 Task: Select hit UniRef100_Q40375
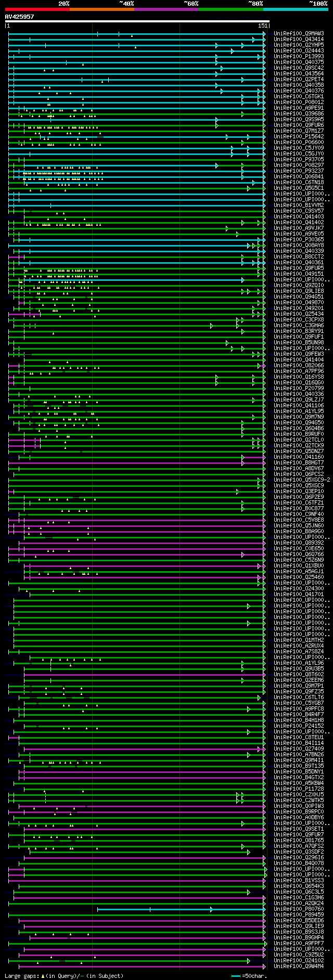coord(299,62)
